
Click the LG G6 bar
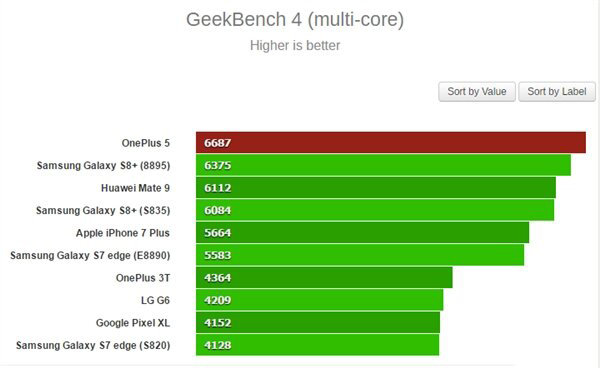pyautogui.click(x=320, y=300)
